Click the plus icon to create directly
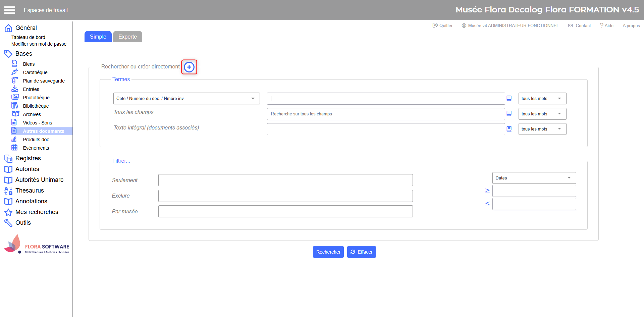This screenshot has width=644, height=317. click(x=189, y=67)
